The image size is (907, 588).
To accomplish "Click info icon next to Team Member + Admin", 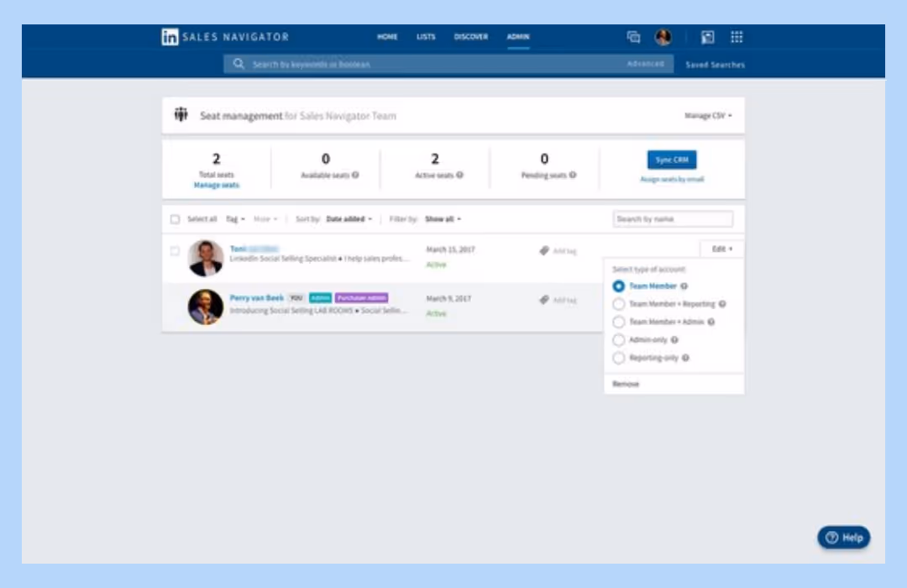I will click(711, 322).
